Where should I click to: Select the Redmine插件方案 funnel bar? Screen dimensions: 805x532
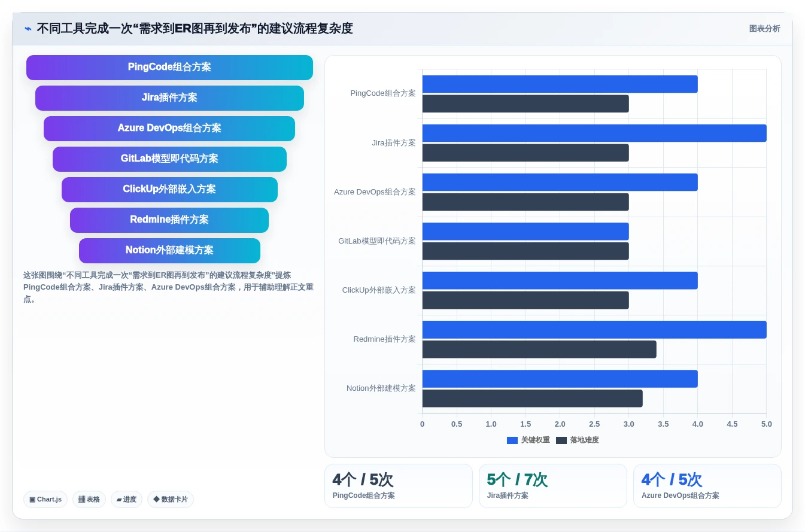tap(169, 220)
